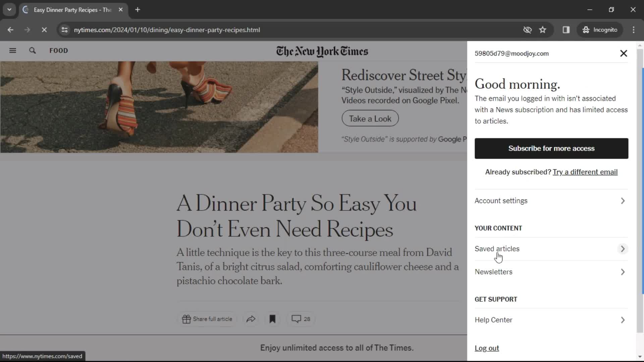Toggle the browser side panel

pos(566,30)
